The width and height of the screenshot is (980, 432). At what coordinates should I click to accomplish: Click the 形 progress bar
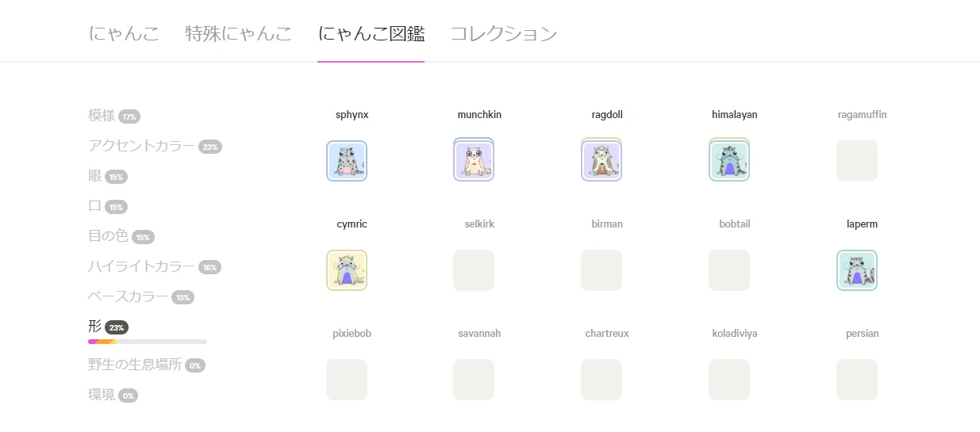[x=148, y=342]
